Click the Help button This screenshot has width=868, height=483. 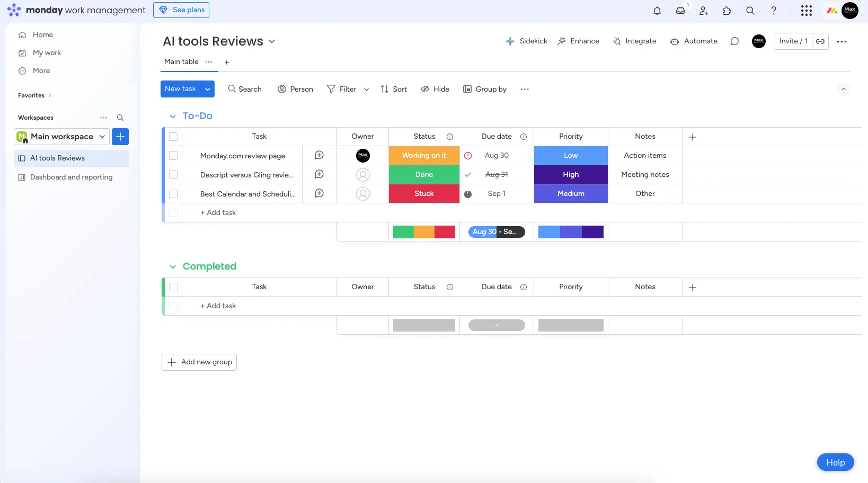click(836, 462)
